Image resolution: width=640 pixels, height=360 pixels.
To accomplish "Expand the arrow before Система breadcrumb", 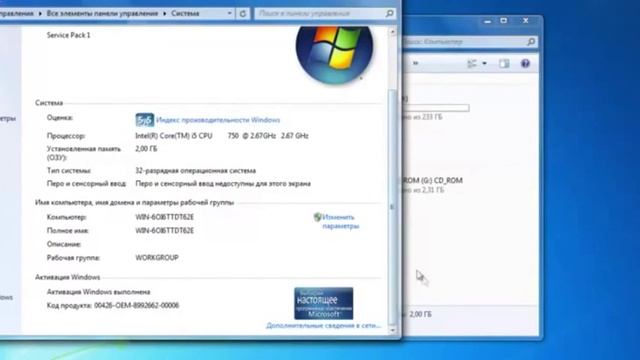I will point(164,13).
